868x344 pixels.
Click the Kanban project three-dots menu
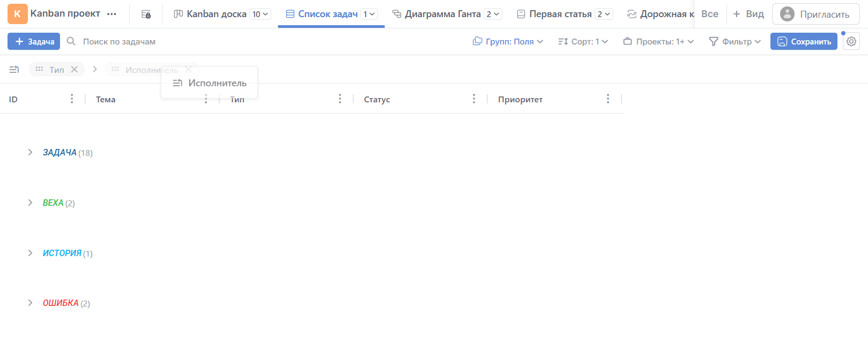tap(112, 14)
